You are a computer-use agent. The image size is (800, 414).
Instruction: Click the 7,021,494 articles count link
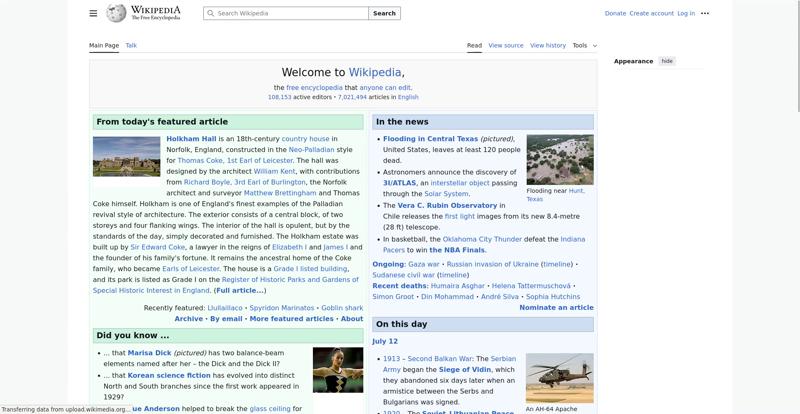pos(352,97)
